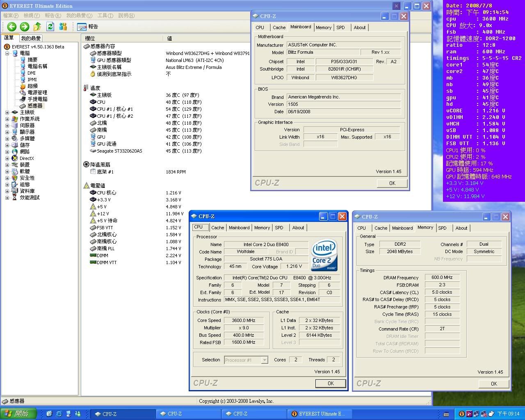The image size is (525, 420).
Task: Open Mainboard tab in Memory CPU-Z window
Action: coord(402,228)
